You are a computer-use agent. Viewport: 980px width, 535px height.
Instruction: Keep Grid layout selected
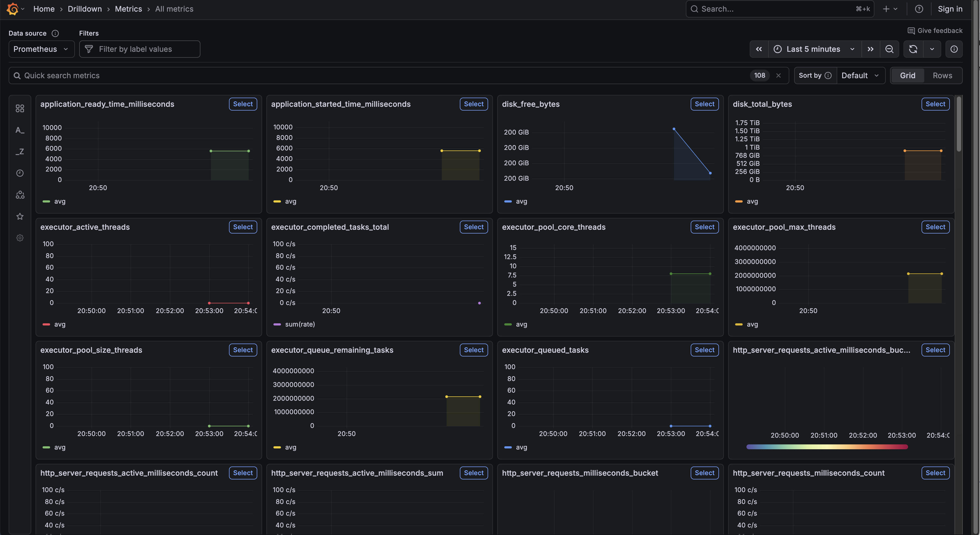pyautogui.click(x=908, y=76)
